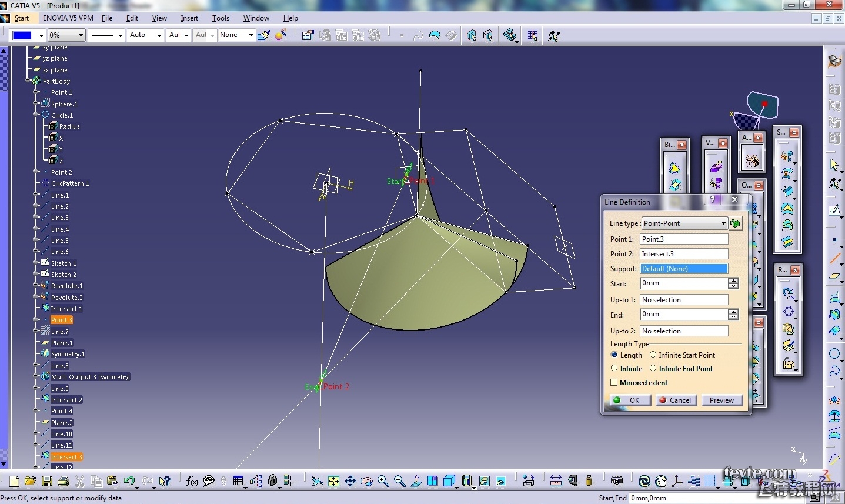Open the ENOVIA V5 VPM menu
The image size is (845, 504).
click(x=68, y=18)
